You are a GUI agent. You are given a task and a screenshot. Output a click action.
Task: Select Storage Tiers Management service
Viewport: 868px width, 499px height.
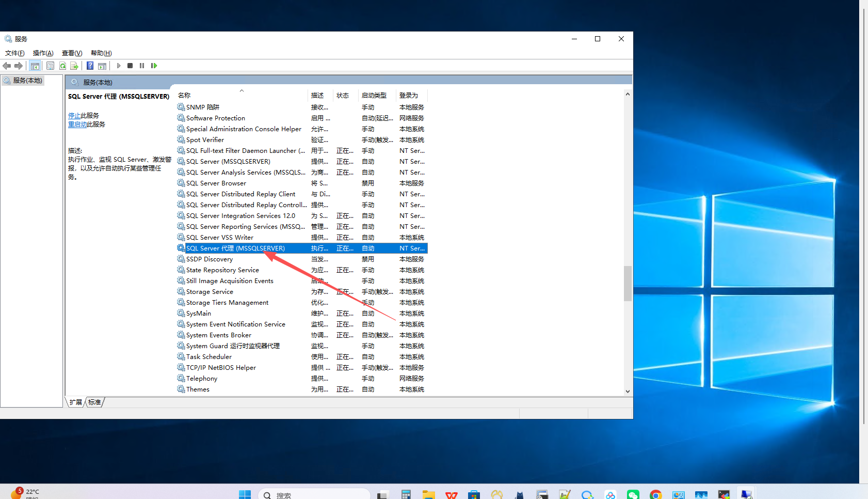tap(302, 303)
